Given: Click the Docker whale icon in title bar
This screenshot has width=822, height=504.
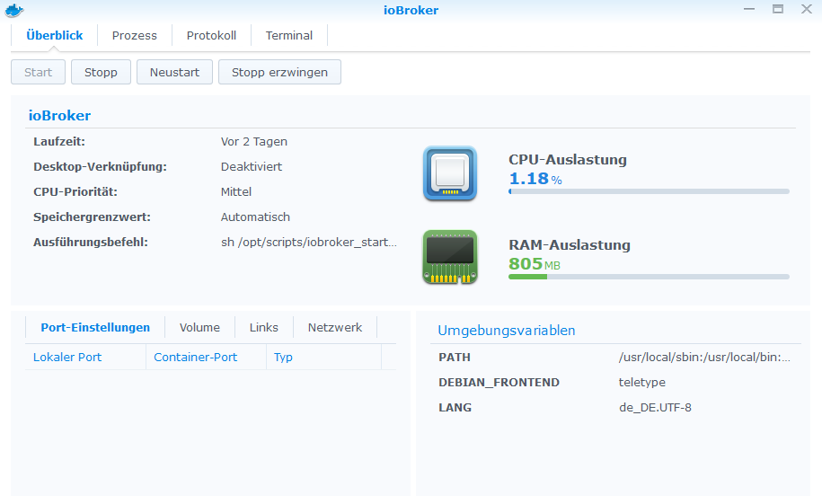Looking at the screenshot, I should click(14, 10).
